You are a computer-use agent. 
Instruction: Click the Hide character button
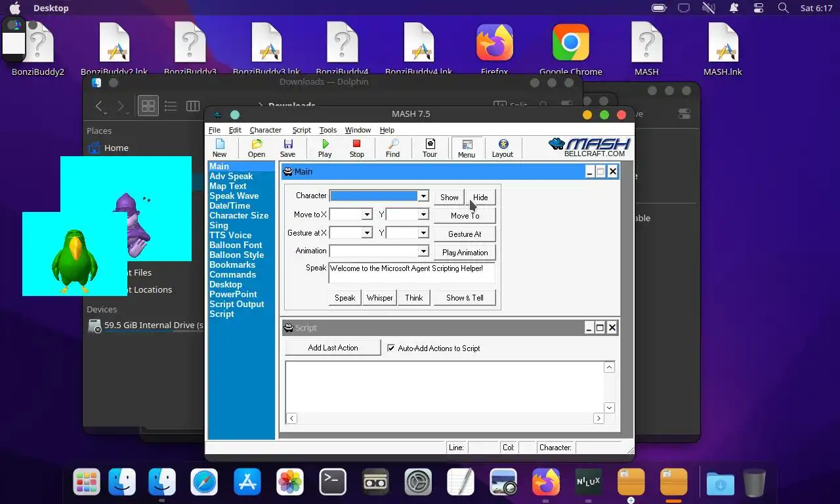tap(480, 197)
